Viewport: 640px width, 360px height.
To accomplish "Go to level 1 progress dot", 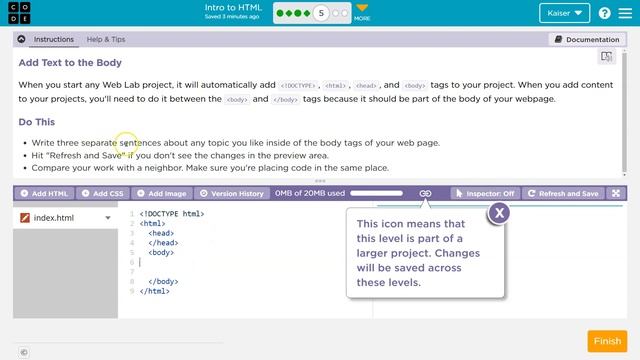I will (x=280, y=13).
